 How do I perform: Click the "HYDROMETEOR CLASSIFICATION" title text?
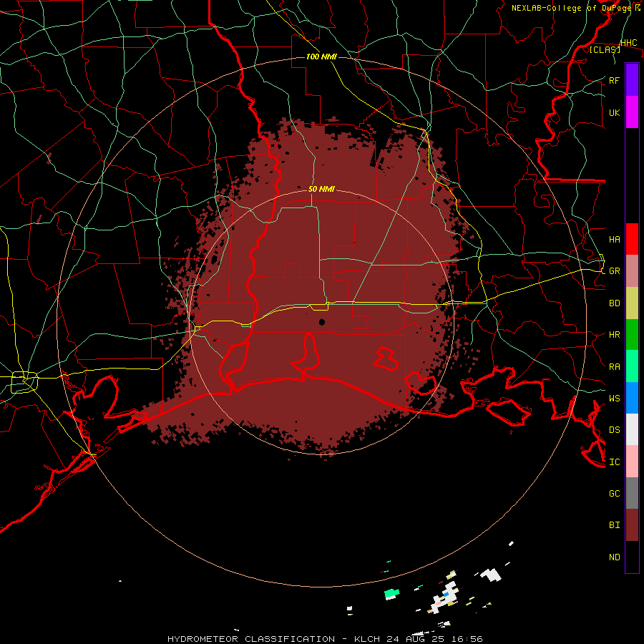tap(251, 639)
